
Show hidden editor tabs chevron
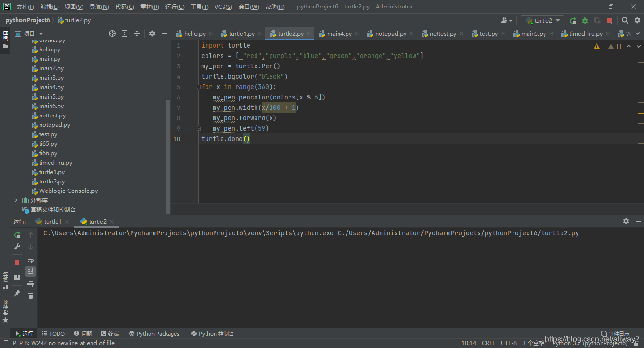637,33
